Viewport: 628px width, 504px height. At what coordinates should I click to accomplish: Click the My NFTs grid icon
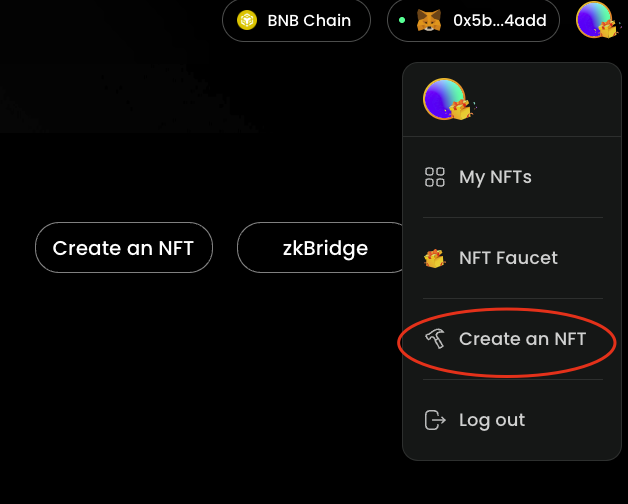click(x=435, y=177)
